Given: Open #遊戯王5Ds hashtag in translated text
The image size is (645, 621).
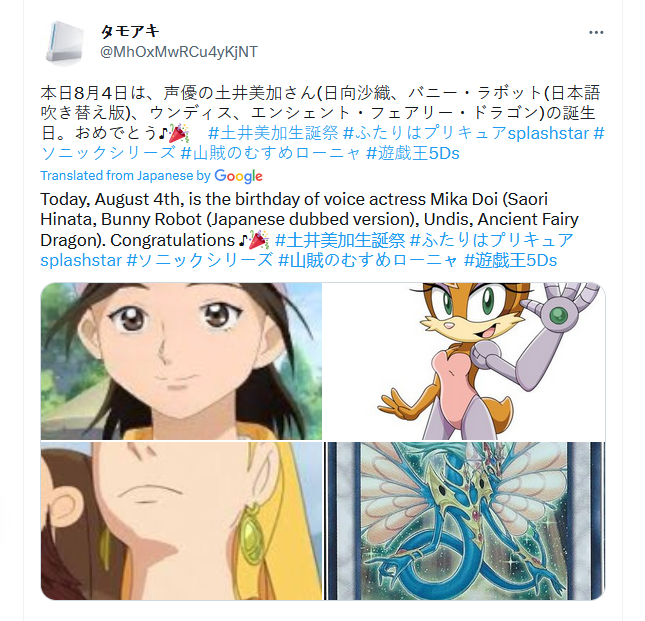Looking at the screenshot, I should (510, 260).
